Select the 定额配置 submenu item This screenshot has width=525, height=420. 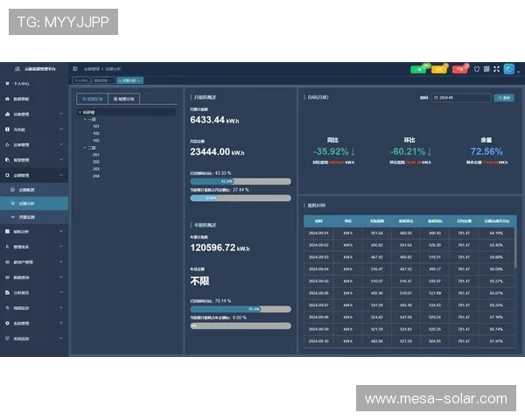pos(27,189)
